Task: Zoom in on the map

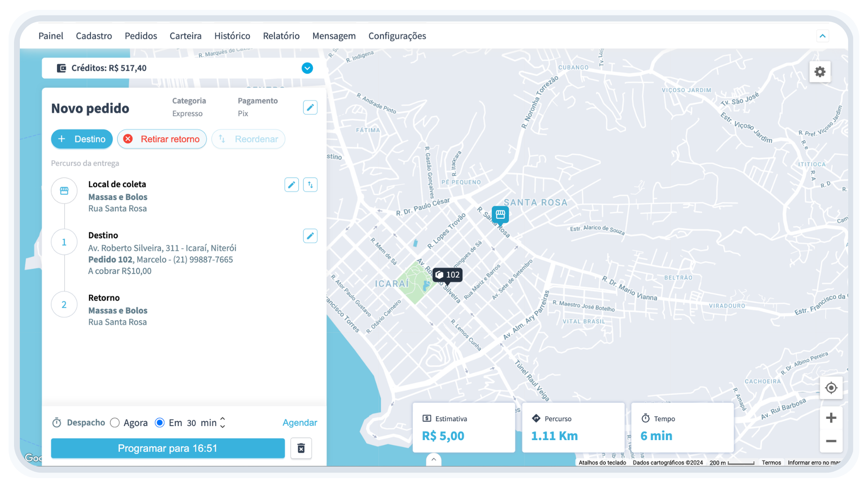Action: click(x=831, y=418)
